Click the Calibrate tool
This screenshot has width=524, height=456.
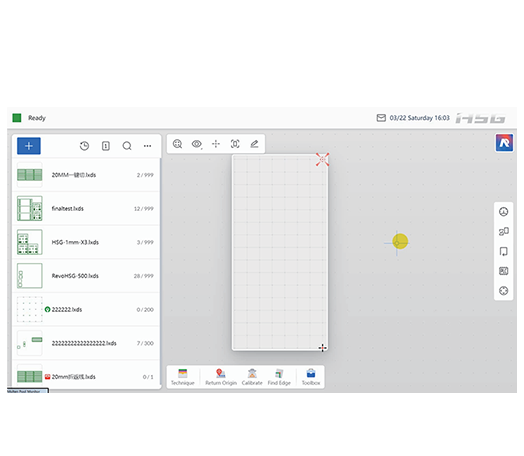click(x=252, y=377)
